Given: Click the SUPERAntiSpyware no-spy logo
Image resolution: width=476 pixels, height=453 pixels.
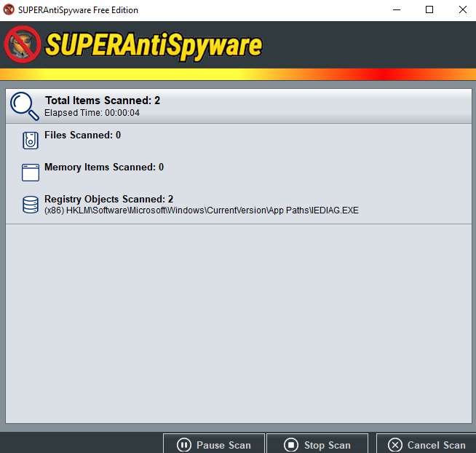Looking at the screenshot, I should point(23,44).
